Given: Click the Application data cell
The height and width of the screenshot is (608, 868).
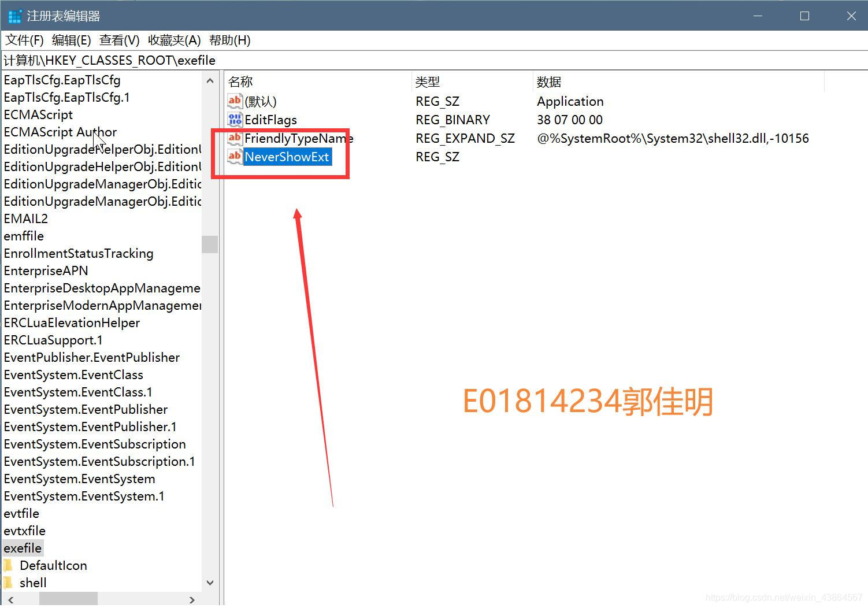Looking at the screenshot, I should coord(570,101).
